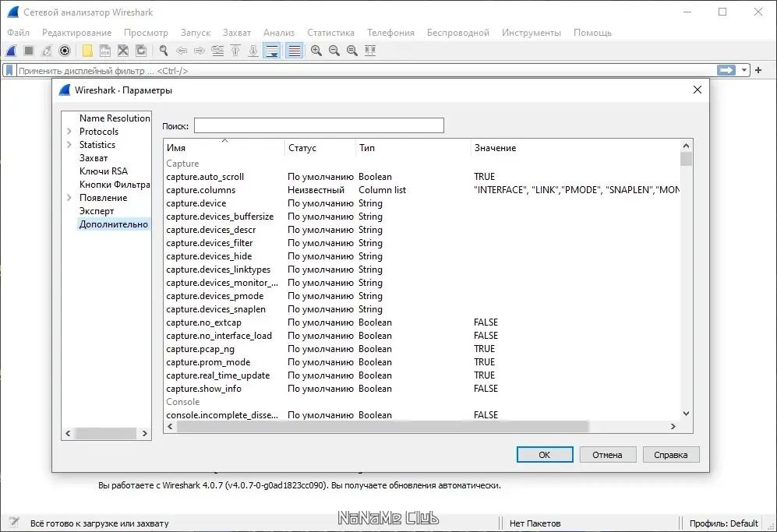Open the Статистика menu
Image resolution: width=777 pixels, height=532 pixels.
pyautogui.click(x=330, y=33)
